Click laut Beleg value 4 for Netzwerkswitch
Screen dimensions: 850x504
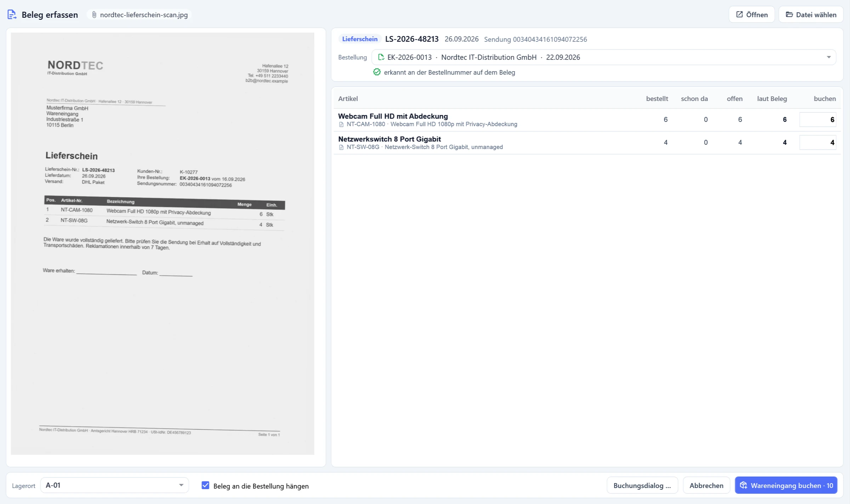pos(784,142)
